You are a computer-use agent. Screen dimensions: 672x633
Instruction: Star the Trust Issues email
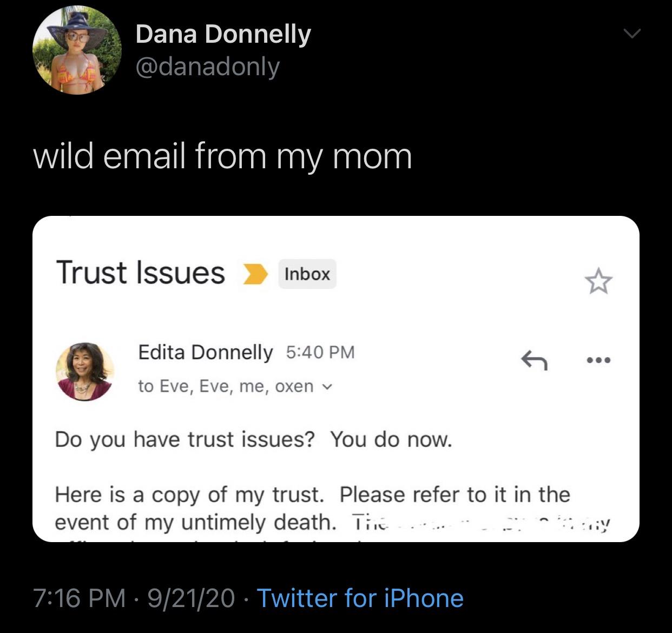pos(598,281)
